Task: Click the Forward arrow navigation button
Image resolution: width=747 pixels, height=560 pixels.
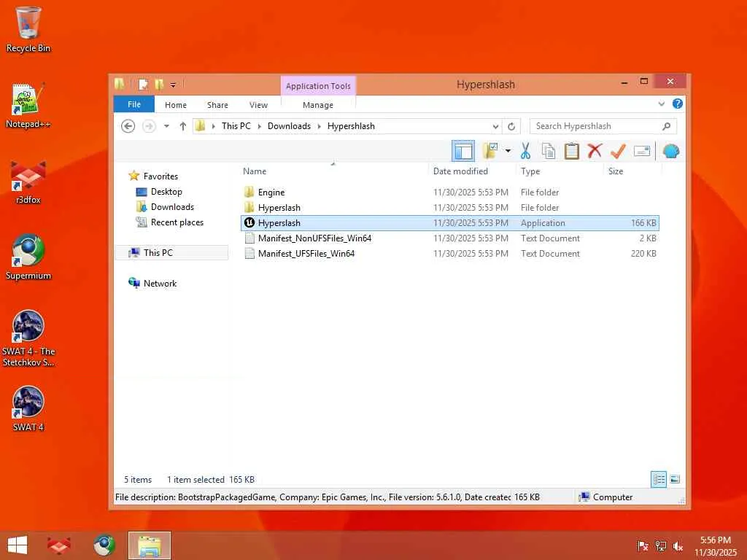Action: click(x=149, y=126)
